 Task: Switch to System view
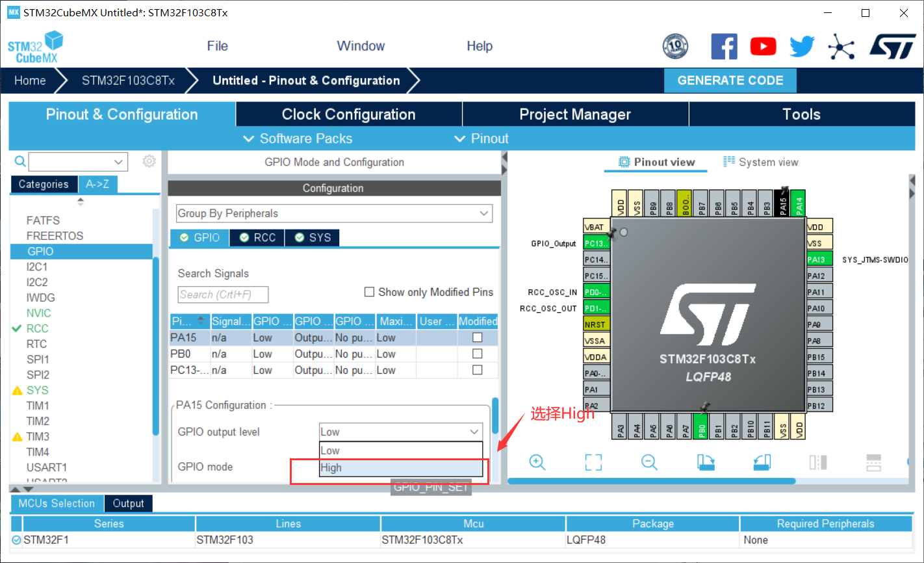[761, 162]
